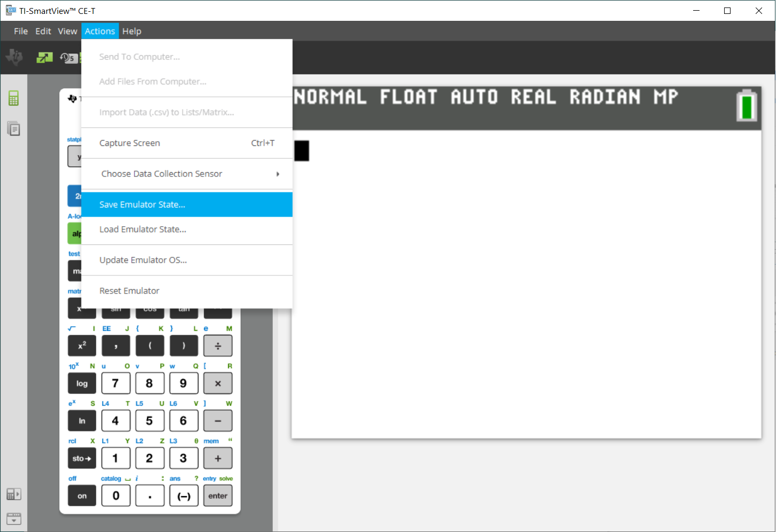Image resolution: width=776 pixels, height=532 pixels.
Task: Click the calculator home screen cursor
Action: pyautogui.click(x=302, y=151)
